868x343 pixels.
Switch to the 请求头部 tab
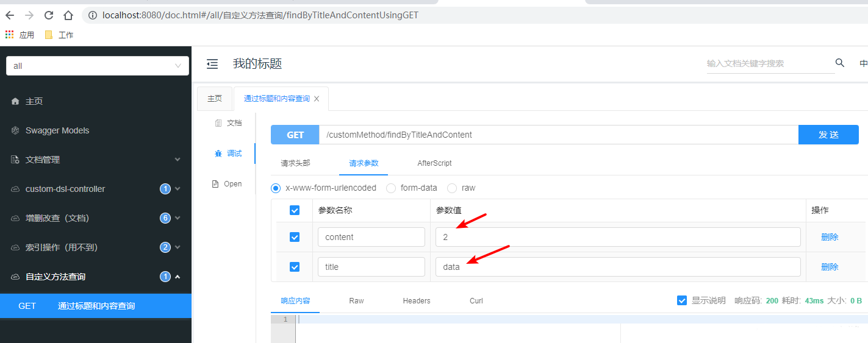point(295,163)
